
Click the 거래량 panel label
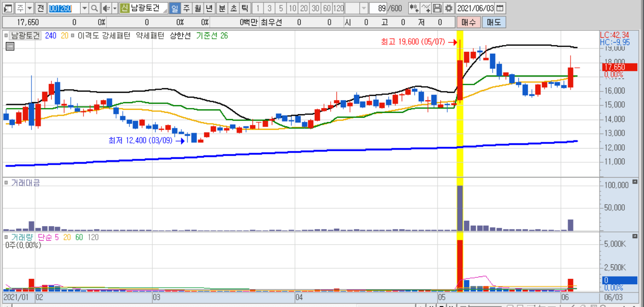click(22, 237)
